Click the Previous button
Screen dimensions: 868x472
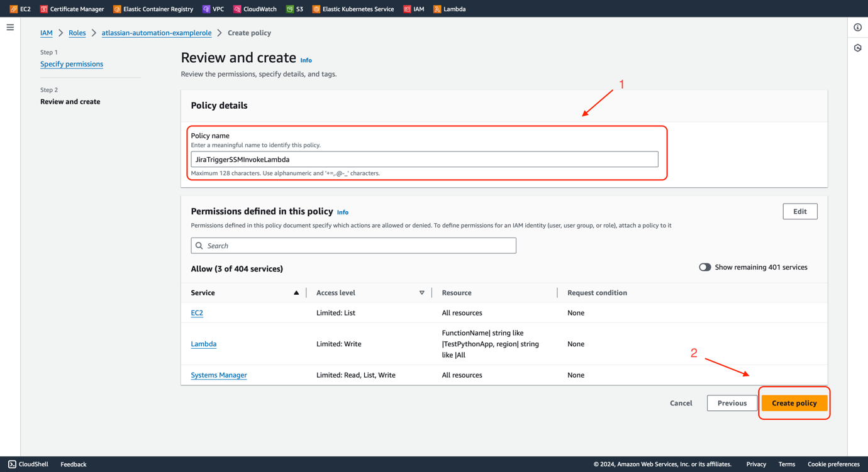pyautogui.click(x=732, y=403)
